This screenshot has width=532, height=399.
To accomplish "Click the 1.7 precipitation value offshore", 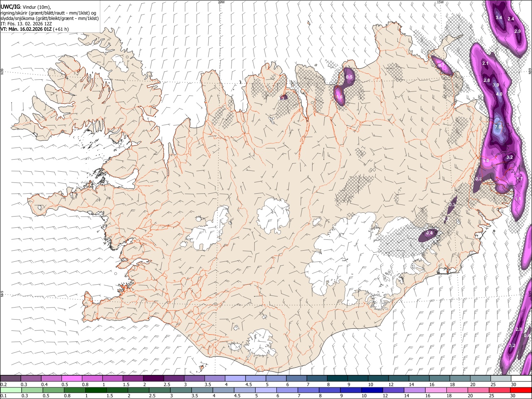I will (519, 179).
